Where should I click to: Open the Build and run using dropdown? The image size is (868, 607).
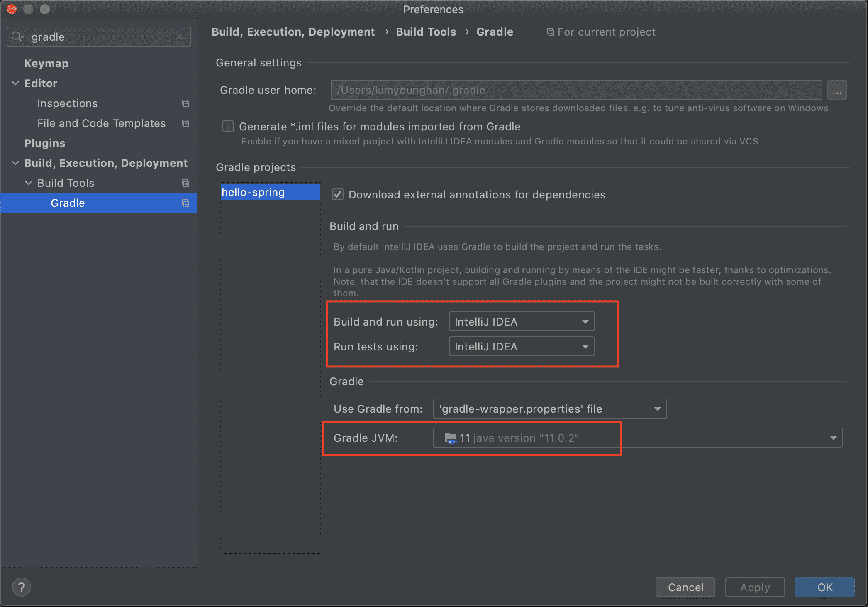(522, 321)
